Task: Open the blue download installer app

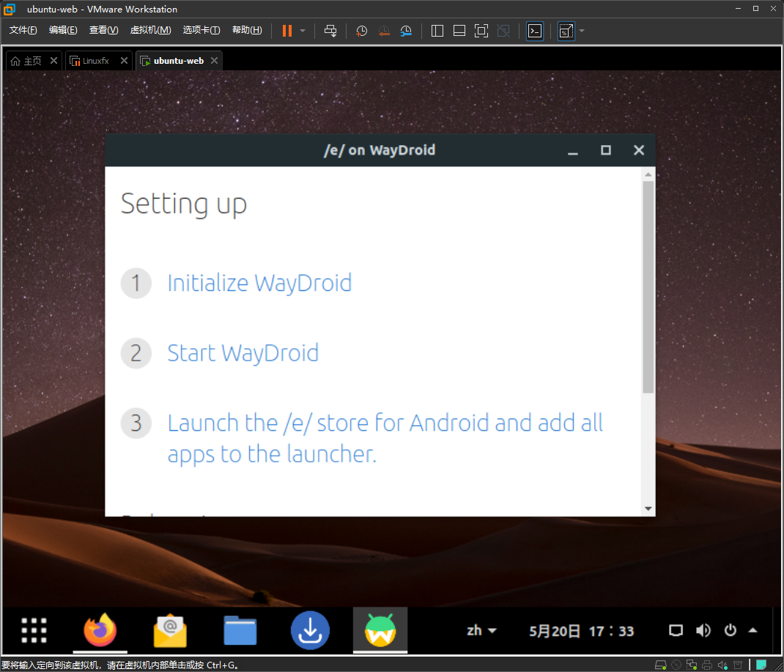Action: [x=310, y=630]
